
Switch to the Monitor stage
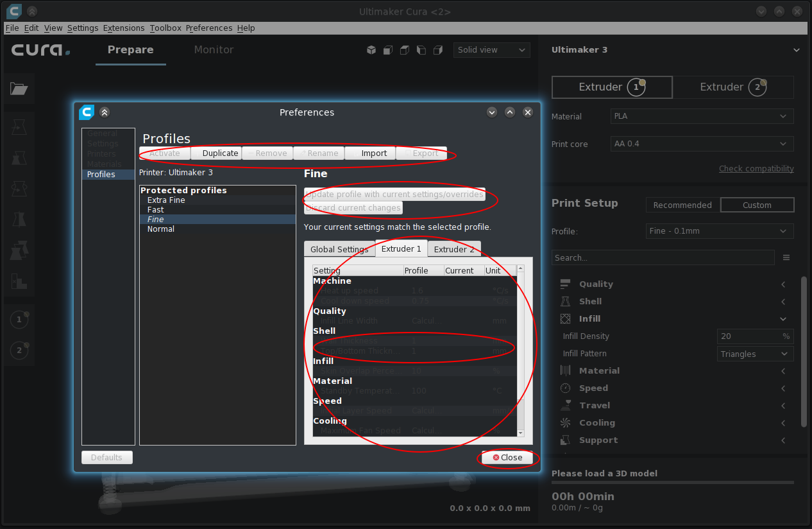[214, 49]
